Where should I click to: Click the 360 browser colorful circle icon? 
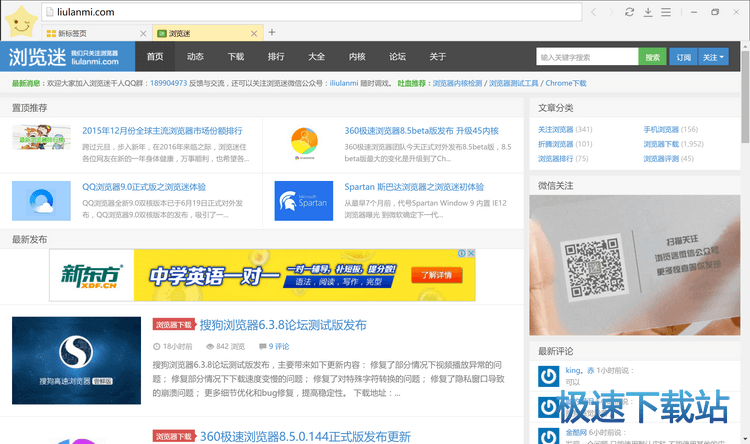304,142
